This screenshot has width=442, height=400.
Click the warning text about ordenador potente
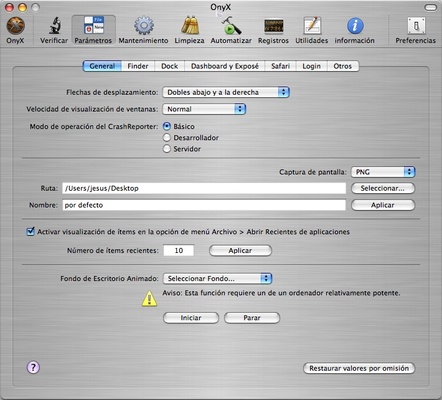click(x=281, y=293)
